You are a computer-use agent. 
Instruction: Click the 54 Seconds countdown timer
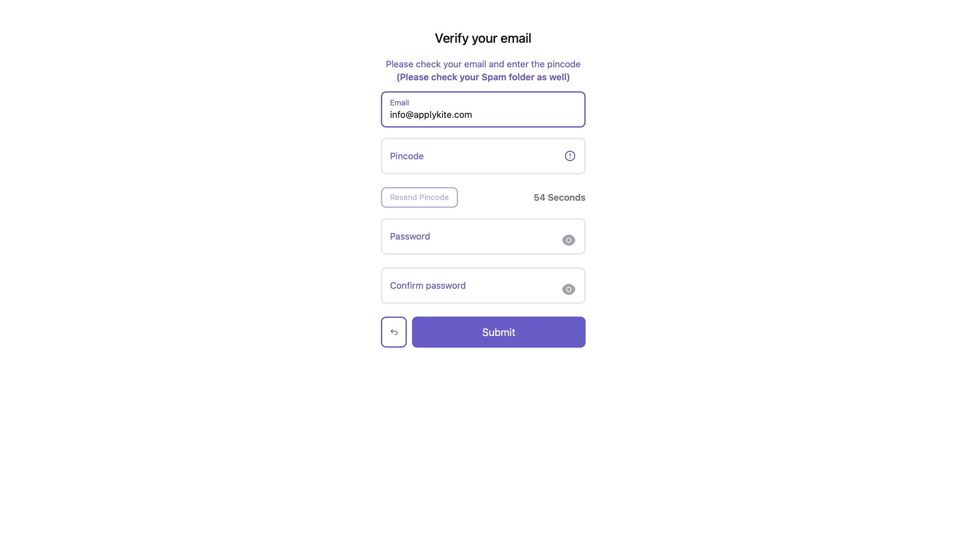point(559,197)
